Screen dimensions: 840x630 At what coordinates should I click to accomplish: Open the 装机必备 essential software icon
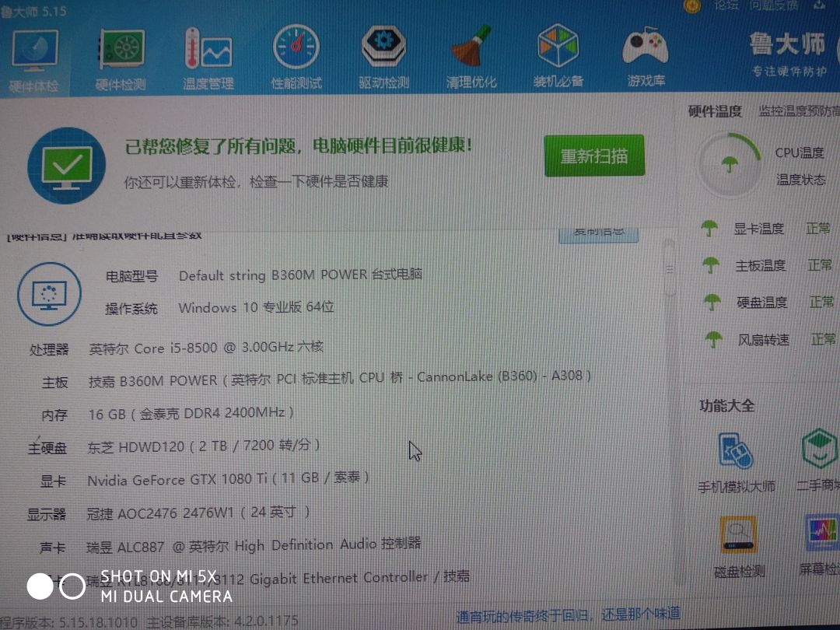click(x=558, y=46)
